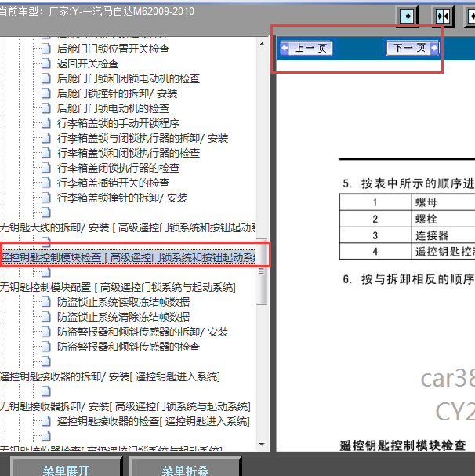Click the 上一页 previous page button

click(x=306, y=48)
